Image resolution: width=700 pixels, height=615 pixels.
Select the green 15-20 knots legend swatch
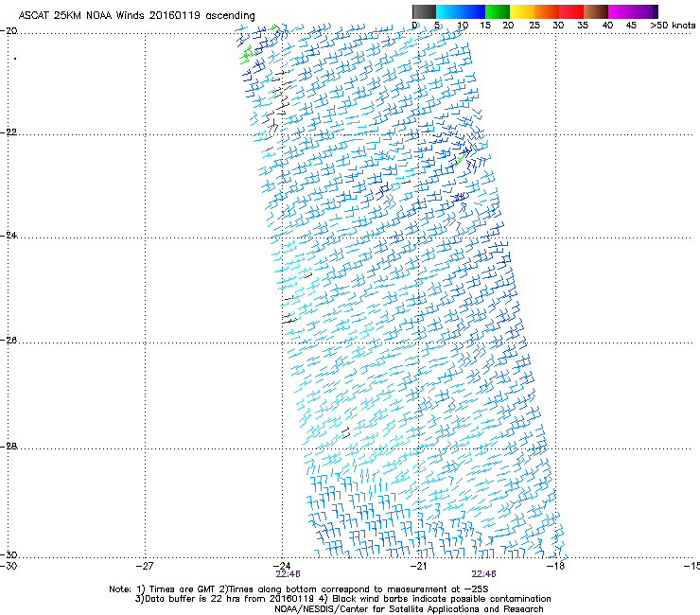497,11
